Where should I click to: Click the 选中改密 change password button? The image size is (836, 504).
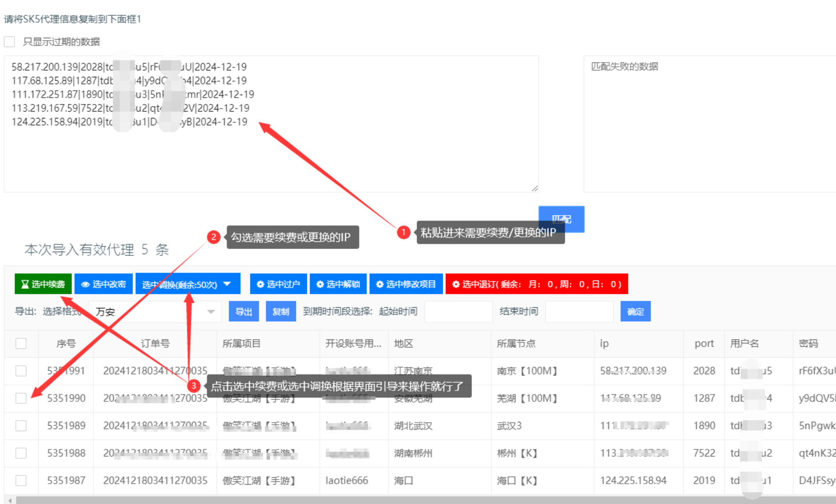click(x=104, y=284)
